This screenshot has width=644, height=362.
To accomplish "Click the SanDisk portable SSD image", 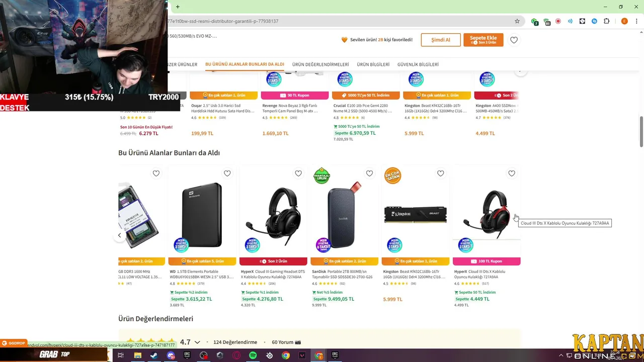I will coord(345,215).
